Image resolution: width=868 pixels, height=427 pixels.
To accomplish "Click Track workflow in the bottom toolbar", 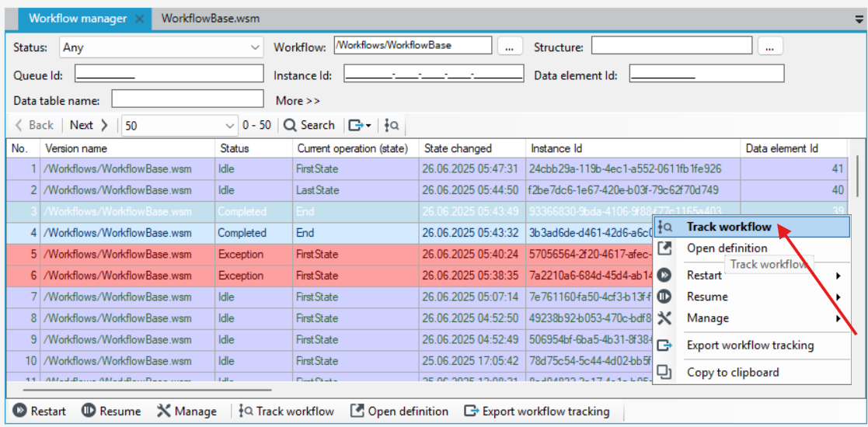I will (287, 411).
